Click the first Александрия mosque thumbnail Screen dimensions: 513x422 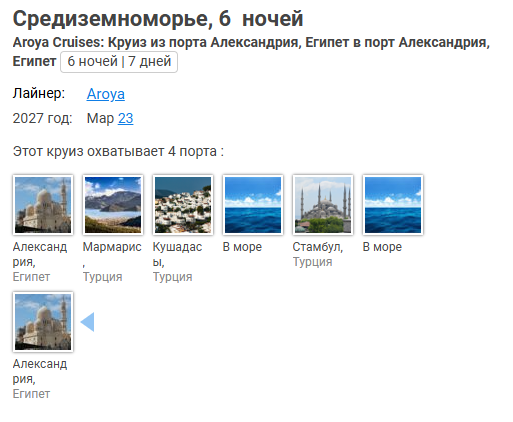click(x=43, y=205)
